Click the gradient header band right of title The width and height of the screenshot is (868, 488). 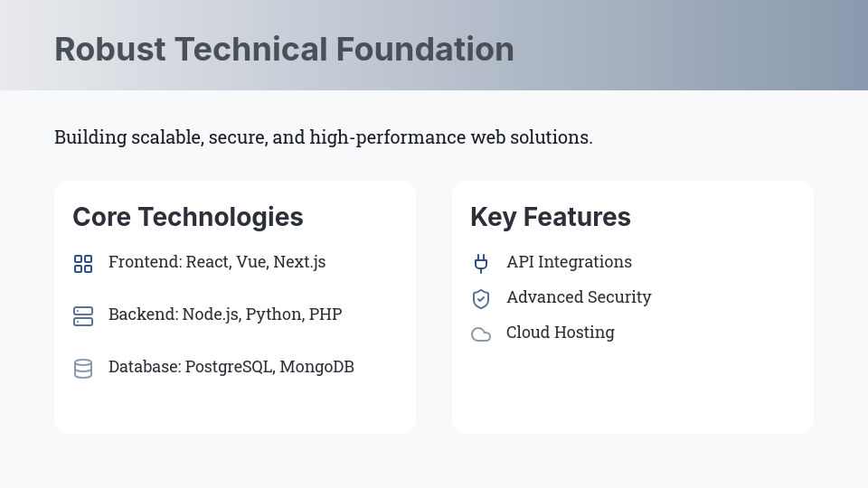pos(705,45)
